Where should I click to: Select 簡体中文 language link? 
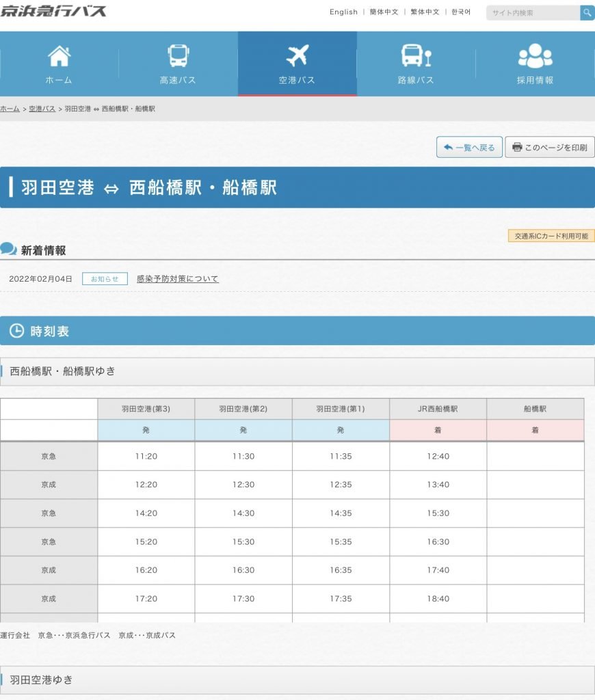384,12
